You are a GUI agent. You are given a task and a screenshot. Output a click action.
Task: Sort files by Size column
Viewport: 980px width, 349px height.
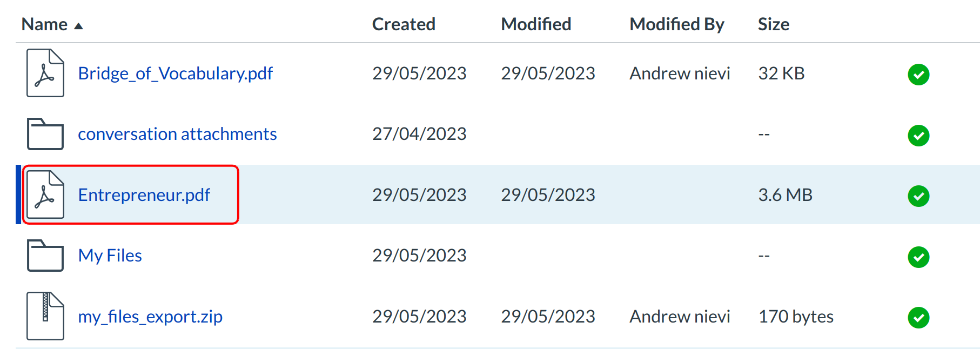(x=773, y=24)
